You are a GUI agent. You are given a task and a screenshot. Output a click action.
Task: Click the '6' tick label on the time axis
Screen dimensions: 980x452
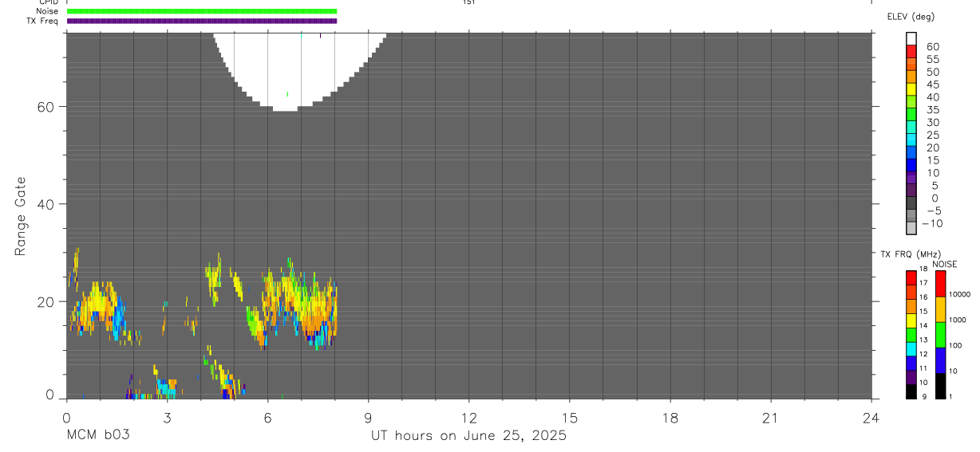[267, 418]
